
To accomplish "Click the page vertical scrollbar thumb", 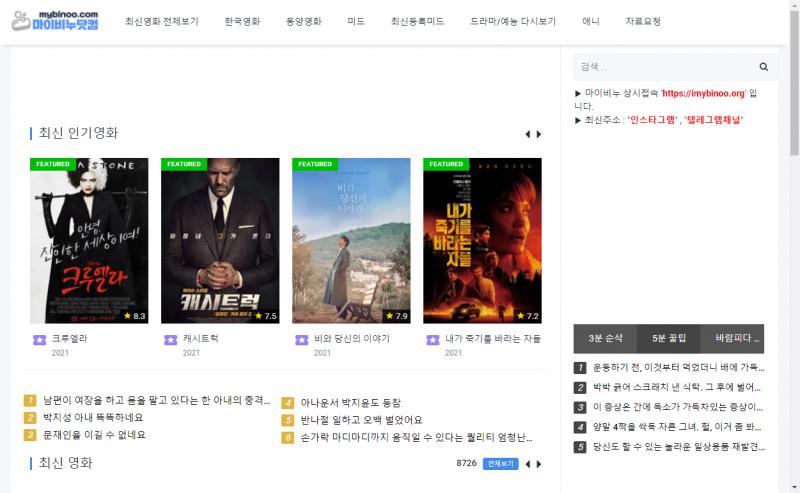I will click(x=794, y=82).
